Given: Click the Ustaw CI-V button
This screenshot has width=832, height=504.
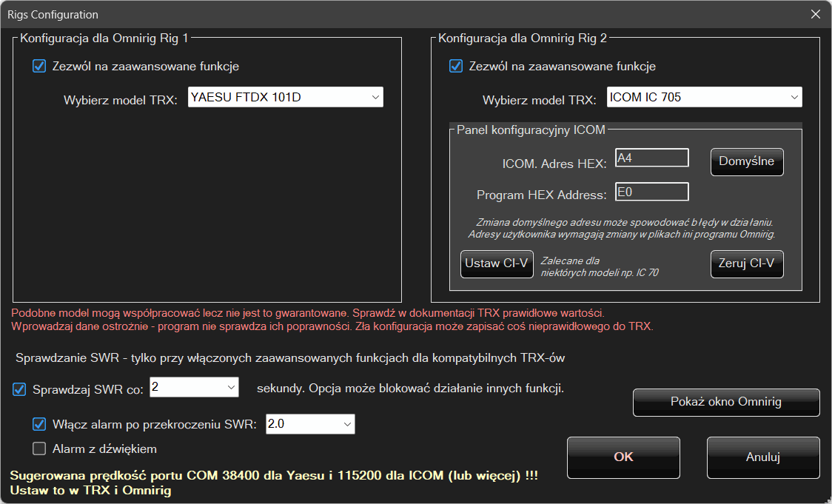Looking at the screenshot, I should pyautogui.click(x=497, y=264).
